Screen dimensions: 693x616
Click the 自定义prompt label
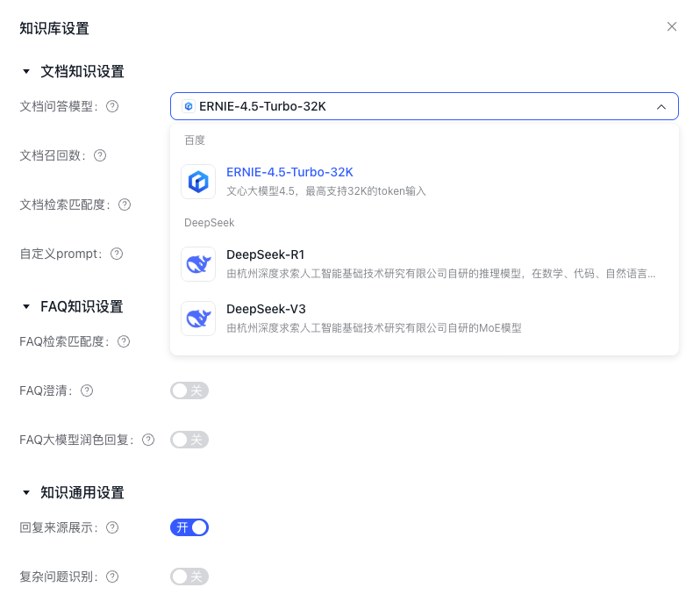(61, 254)
